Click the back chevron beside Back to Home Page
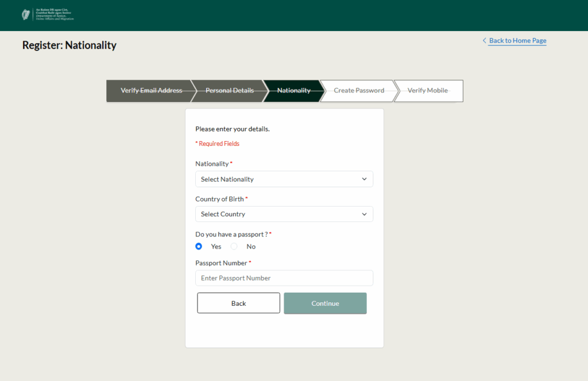Screen dimensions: 588x381 click(x=484, y=41)
